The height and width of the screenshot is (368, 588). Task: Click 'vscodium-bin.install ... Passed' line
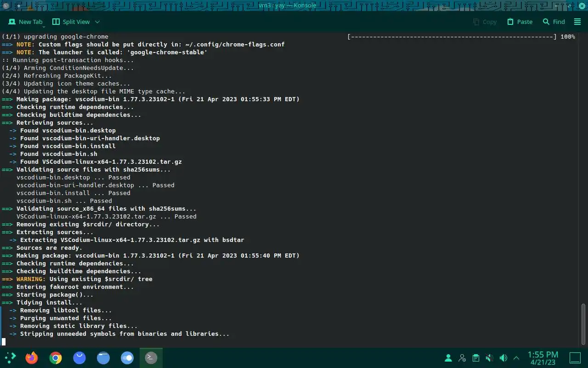pyautogui.click(x=73, y=193)
